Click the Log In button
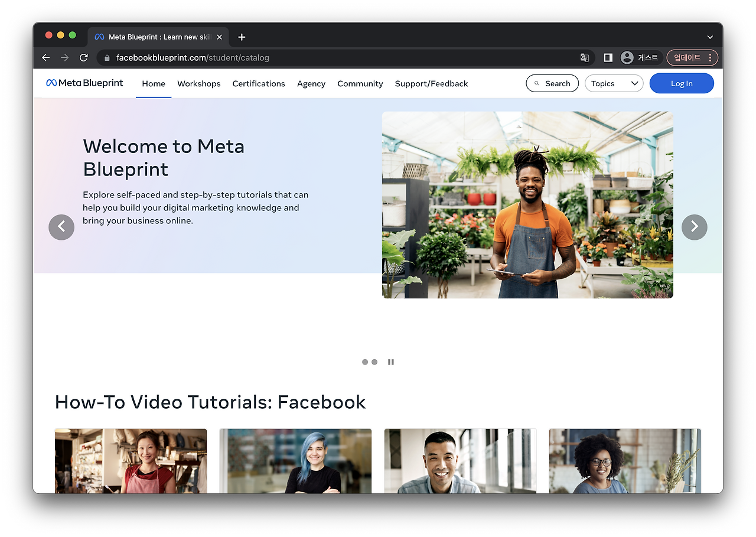 pyautogui.click(x=682, y=83)
